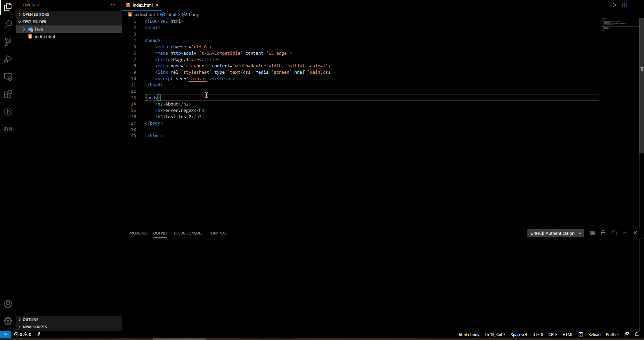Open the feedback status bar icon
Image resolution: width=644 pixels, height=340 pixels.
[627, 334]
